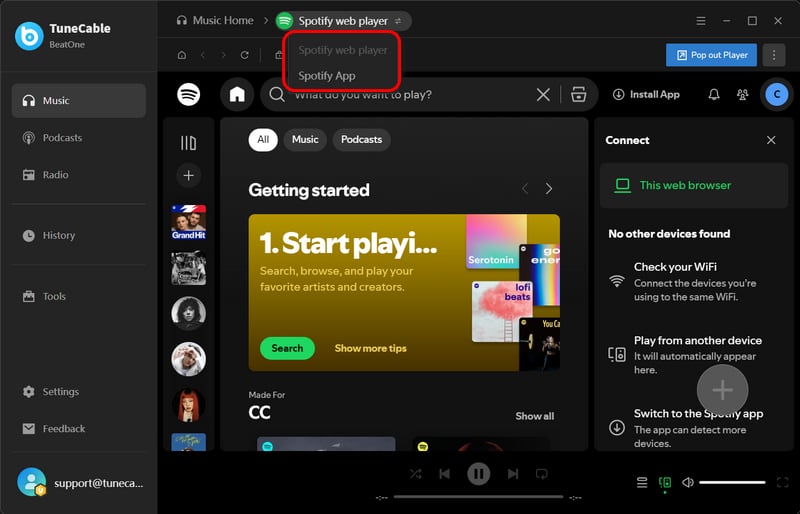Click the toolbar home icon

click(x=182, y=55)
